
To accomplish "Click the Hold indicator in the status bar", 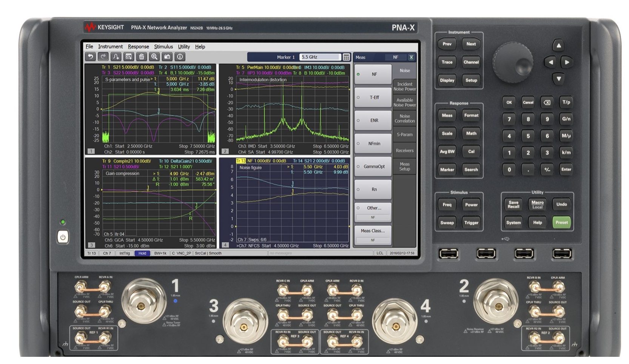I will click(x=142, y=253).
